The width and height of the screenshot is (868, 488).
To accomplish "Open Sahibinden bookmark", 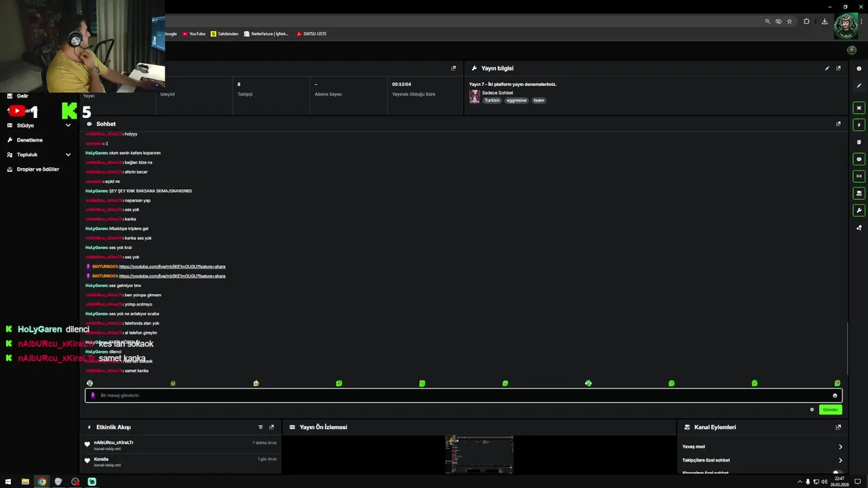I will click(x=224, y=34).
